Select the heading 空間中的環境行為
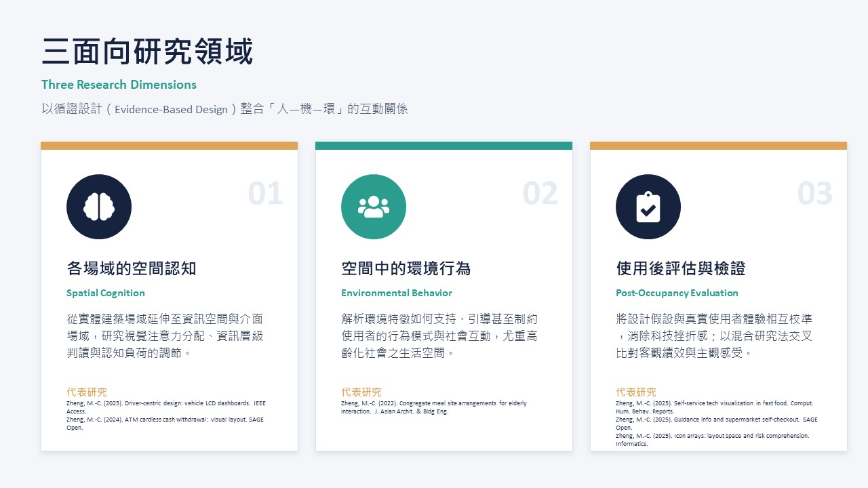The width and height of the screenshot is (868, 488). click(x=406, y=268)
